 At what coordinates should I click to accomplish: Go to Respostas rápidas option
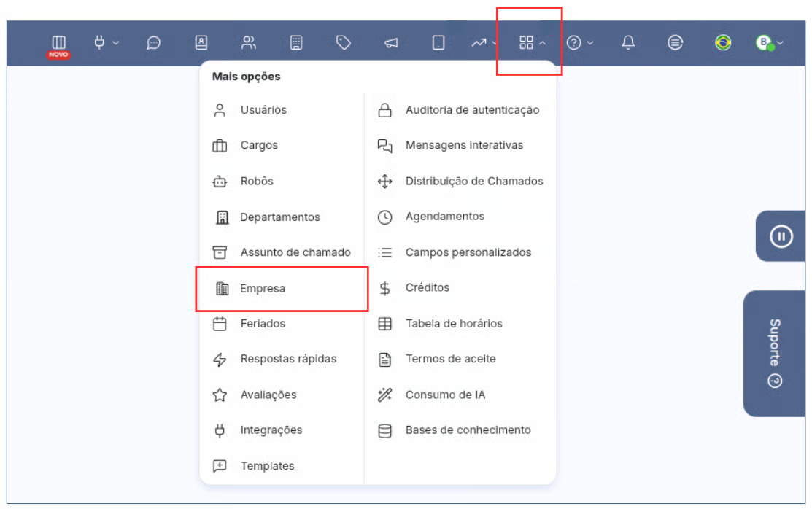point(288,359)
